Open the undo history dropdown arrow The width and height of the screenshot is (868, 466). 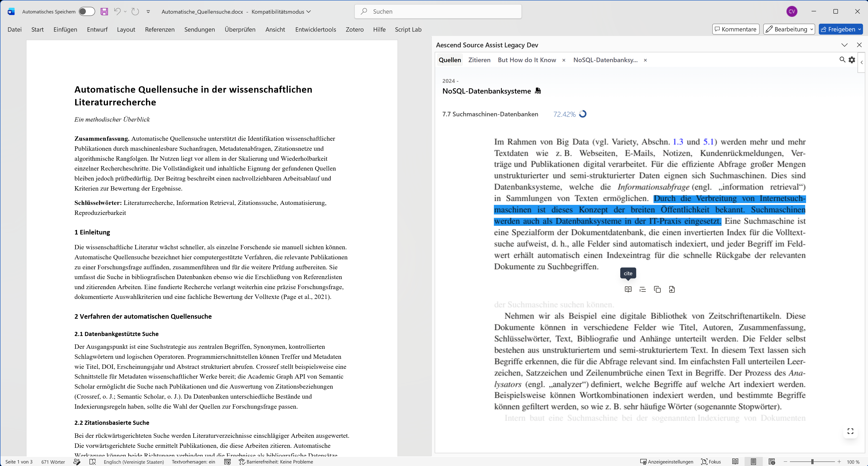(125, 11)
